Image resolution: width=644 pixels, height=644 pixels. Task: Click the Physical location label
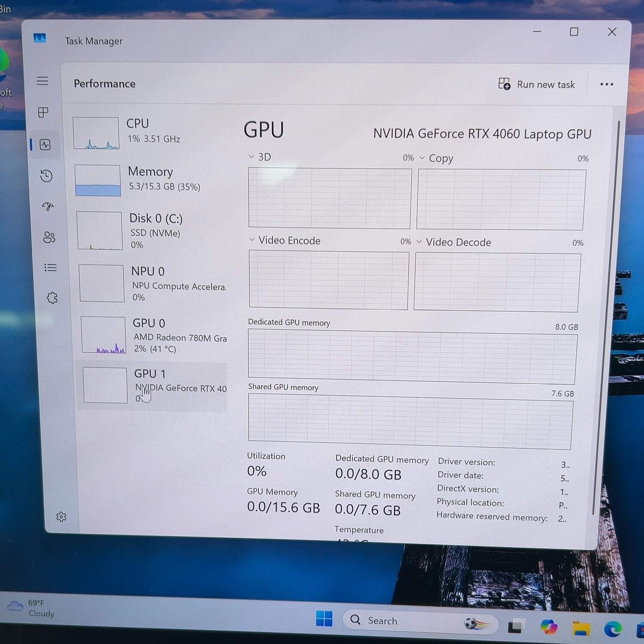470,502
